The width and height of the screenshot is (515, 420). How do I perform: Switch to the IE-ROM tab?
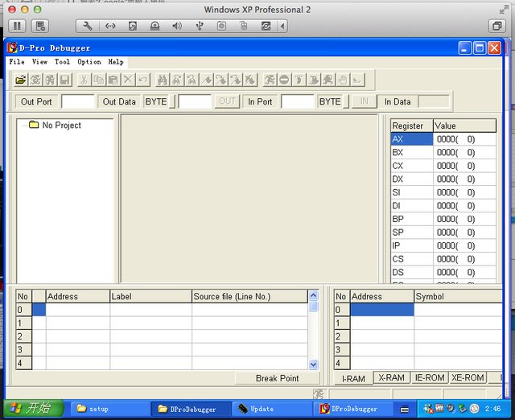coord(429,377)
